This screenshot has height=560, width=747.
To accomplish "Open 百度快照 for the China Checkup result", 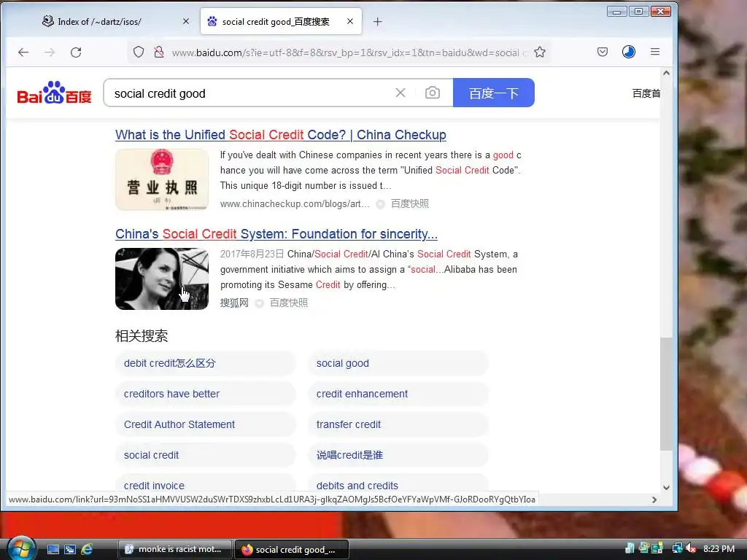I will point(410,204).
